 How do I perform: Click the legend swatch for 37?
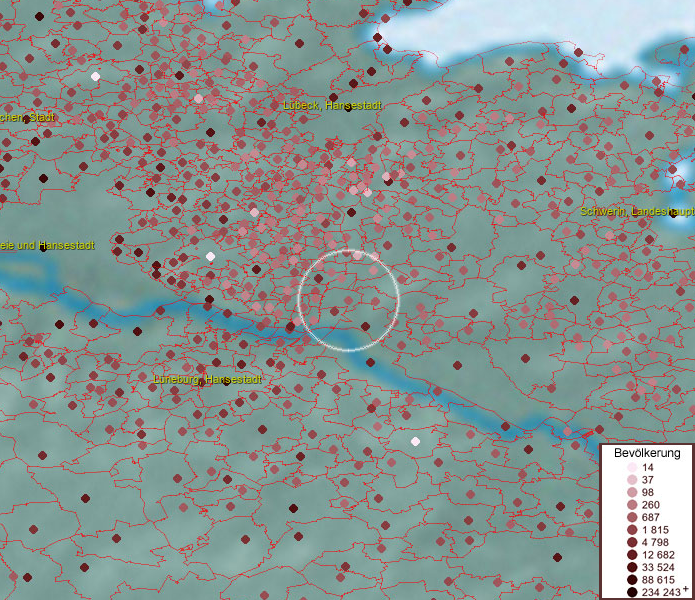[x=631, y=480]
